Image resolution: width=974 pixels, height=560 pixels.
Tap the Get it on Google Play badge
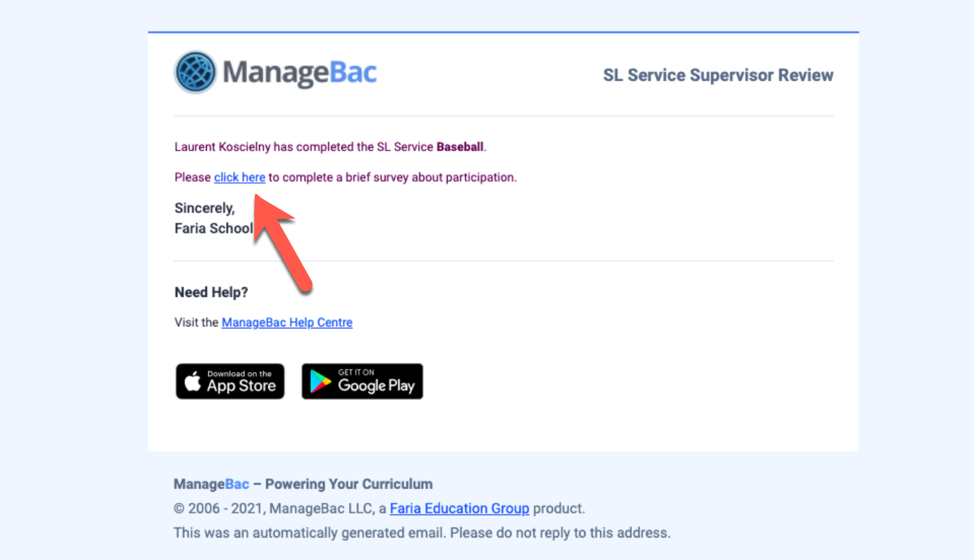point(362,381)
